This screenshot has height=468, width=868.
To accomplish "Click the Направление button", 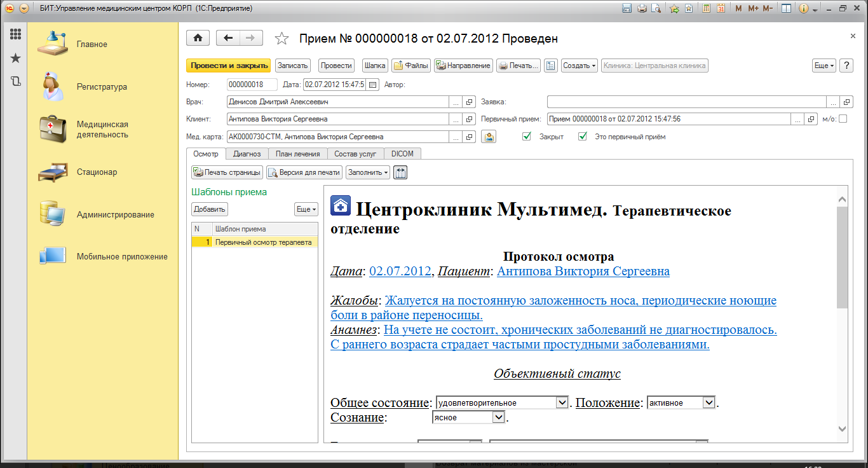I will [463, 65].
